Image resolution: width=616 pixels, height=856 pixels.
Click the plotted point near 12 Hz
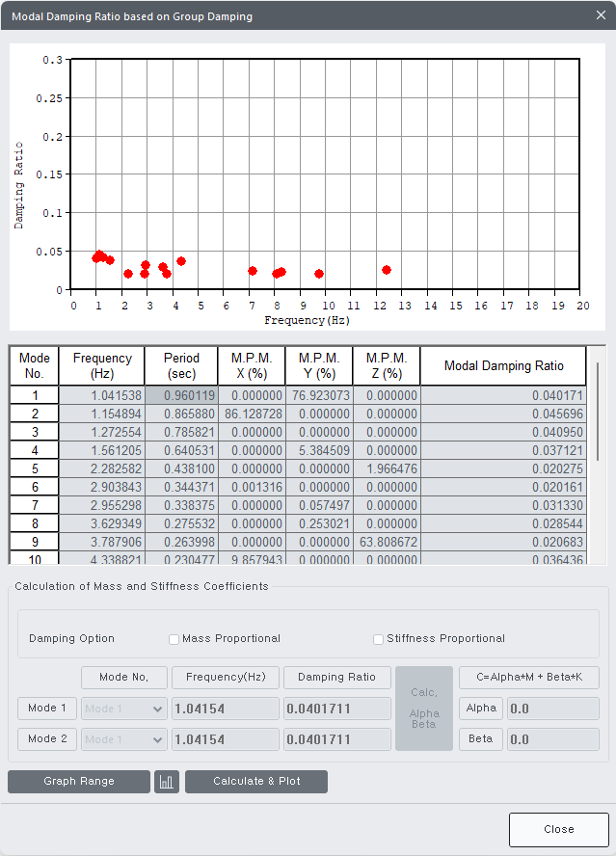(387, 270)
